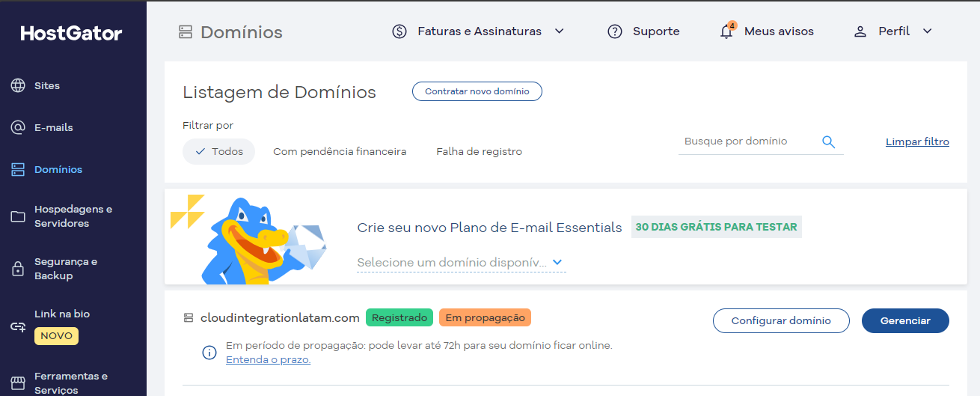Click the notification bell icon
980x396 pixels.
point(726,32)
